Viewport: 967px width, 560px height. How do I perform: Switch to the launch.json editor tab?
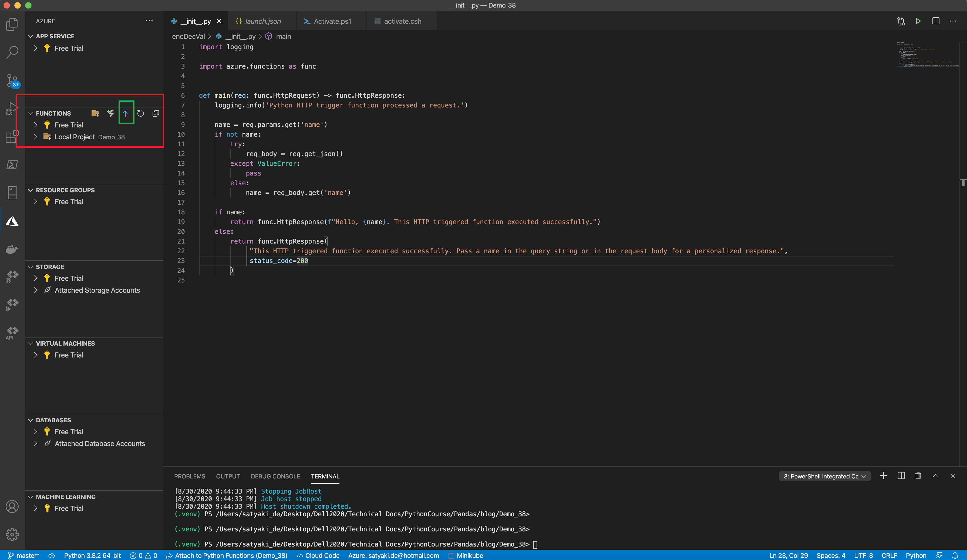click(262, 22)
